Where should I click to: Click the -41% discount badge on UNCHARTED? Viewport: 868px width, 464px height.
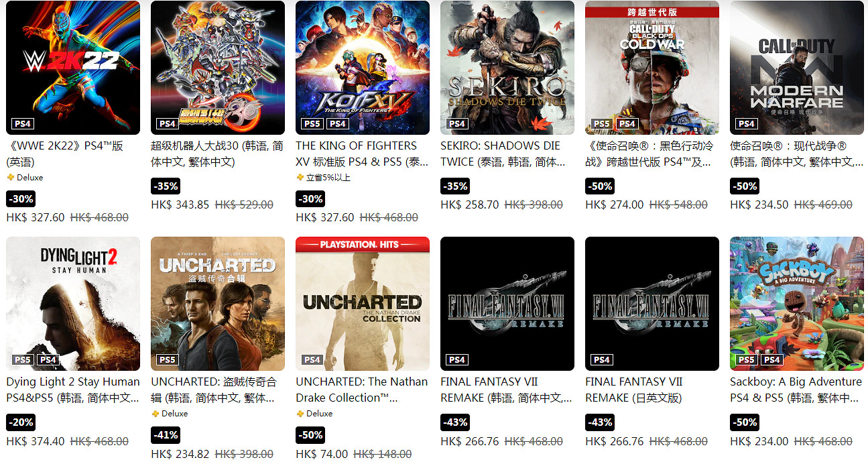(x=166, y=435)
